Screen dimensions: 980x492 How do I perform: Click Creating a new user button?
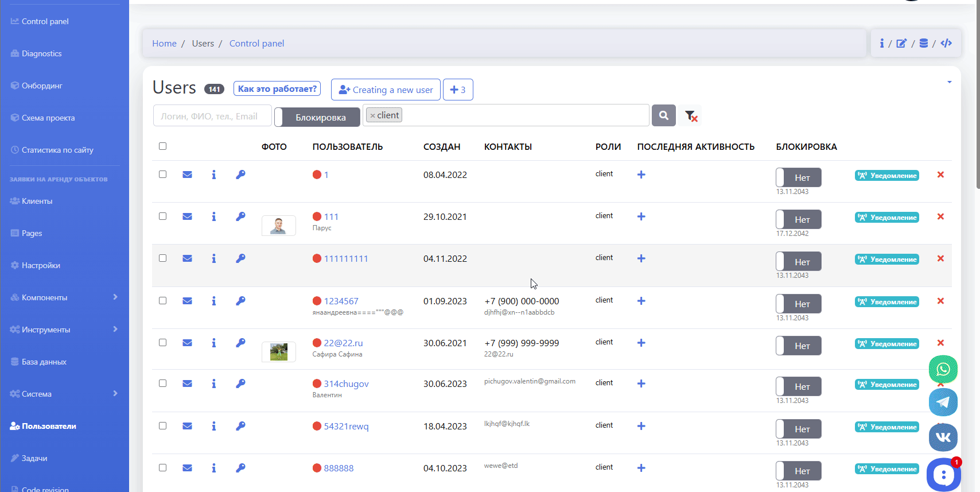click(386, 90)
